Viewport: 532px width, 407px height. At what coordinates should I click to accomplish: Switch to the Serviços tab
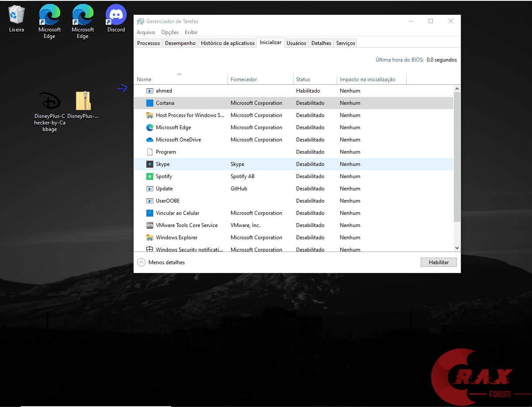coord(345,43)
